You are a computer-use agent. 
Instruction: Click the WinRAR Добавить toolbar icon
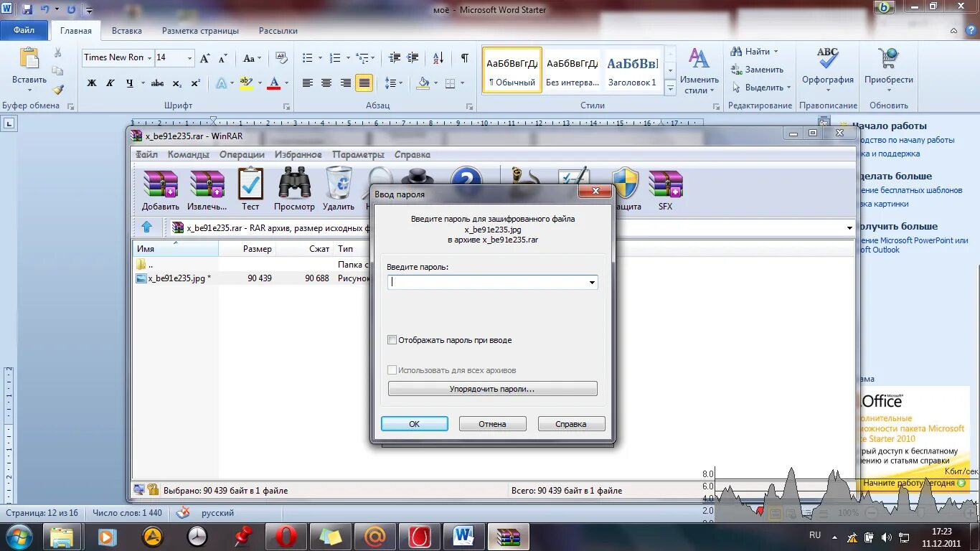point(161,189)
